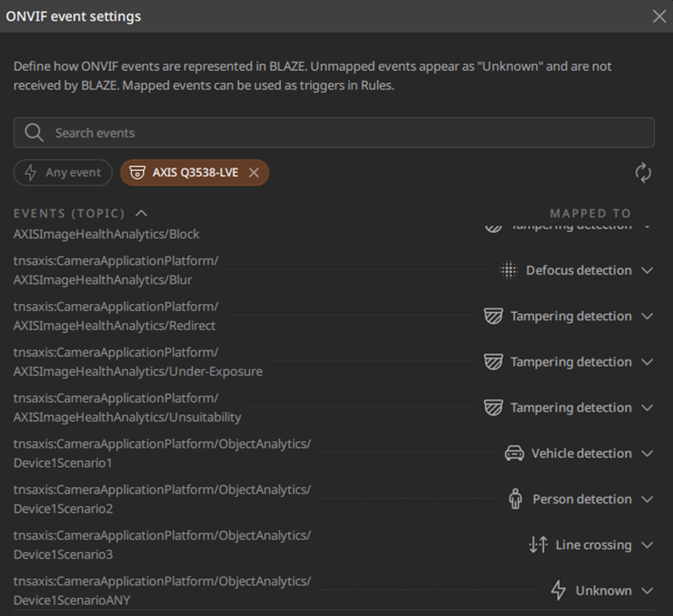Click the MAPPED TO column header
The image size is (673, 616).
[x=591, y=213]
